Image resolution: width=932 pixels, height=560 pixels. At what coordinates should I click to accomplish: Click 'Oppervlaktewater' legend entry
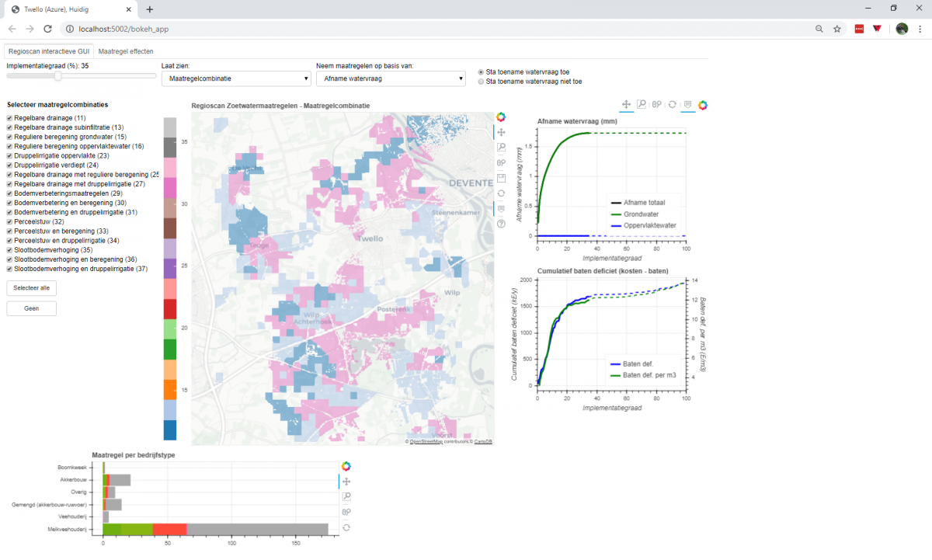[x=642, y=225]
